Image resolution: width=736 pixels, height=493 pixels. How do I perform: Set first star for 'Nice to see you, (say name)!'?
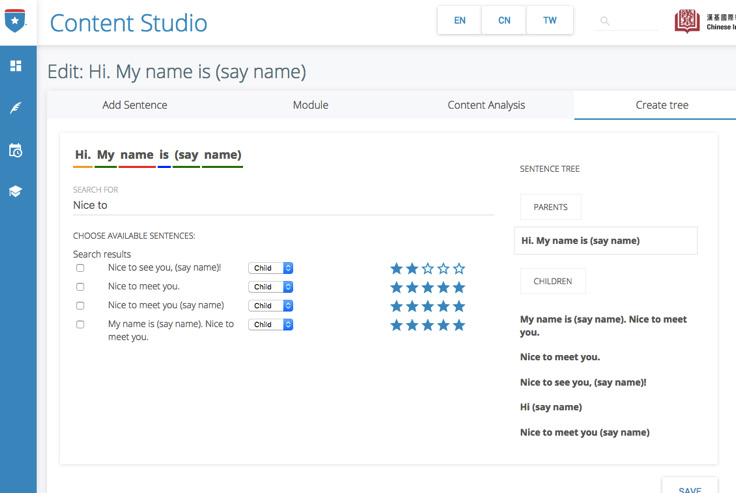397,269
